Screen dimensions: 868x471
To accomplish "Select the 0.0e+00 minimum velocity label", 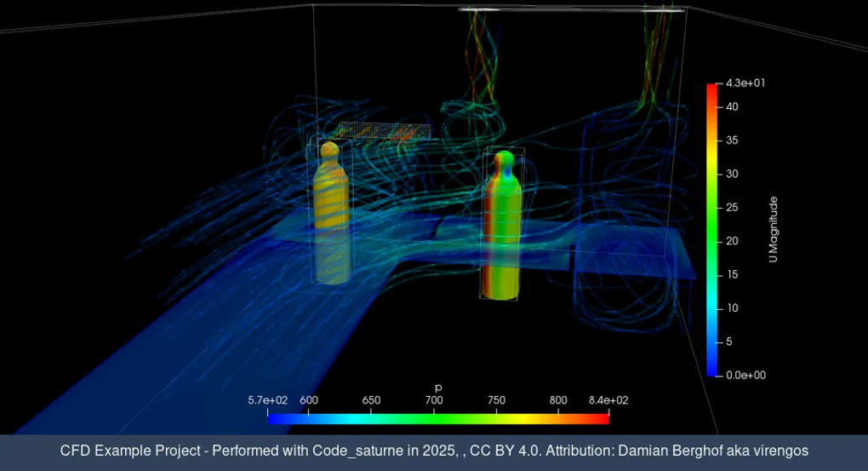I will 745,375.
